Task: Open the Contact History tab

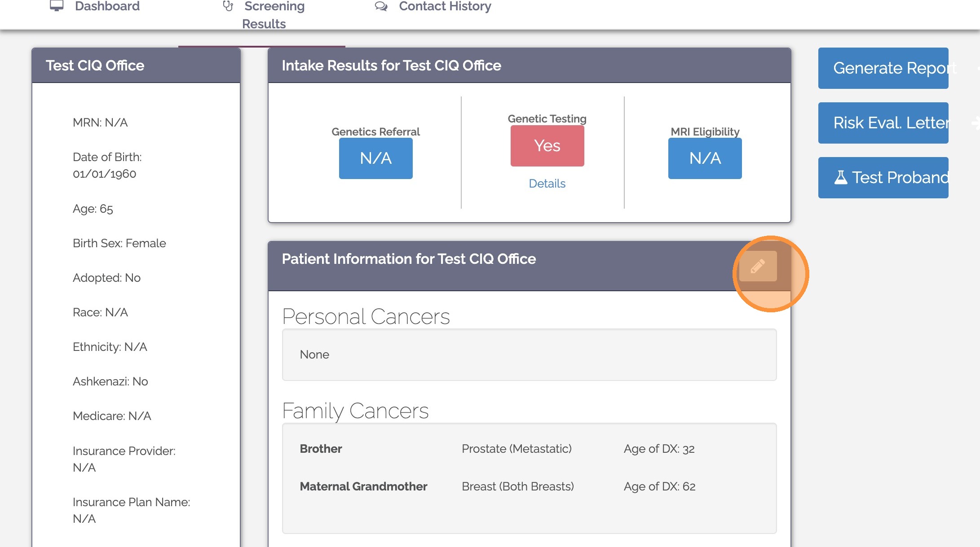Action: (444, 6)
